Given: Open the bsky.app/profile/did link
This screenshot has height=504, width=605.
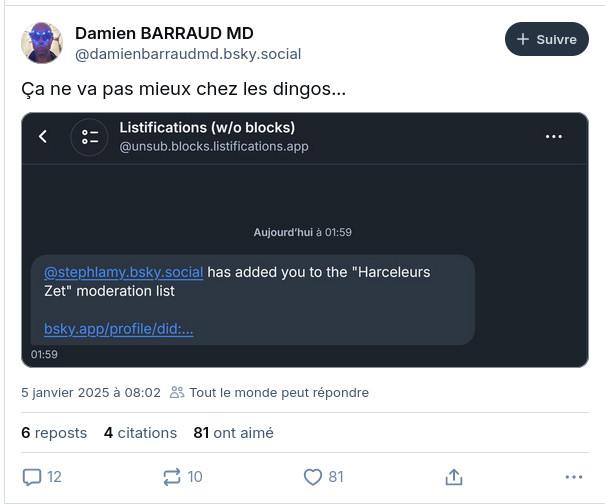Looking at the screenshot, I should (118, 329).
